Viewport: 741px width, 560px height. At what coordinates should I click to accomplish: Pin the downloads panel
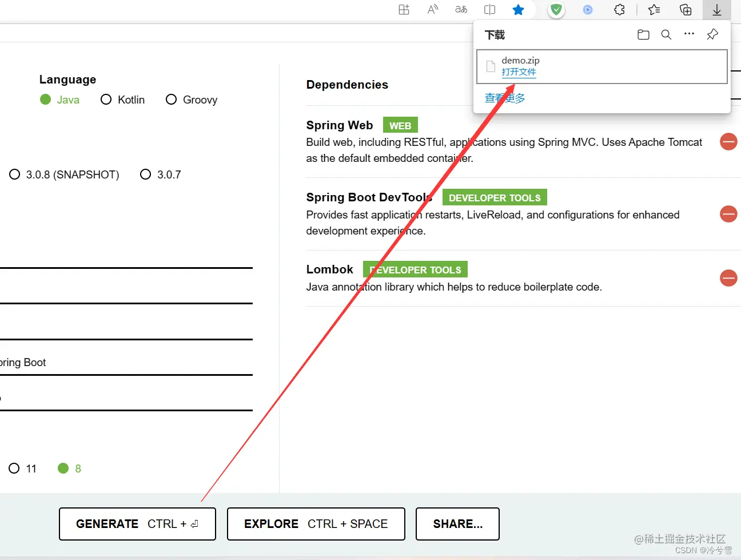pos(712,34)
